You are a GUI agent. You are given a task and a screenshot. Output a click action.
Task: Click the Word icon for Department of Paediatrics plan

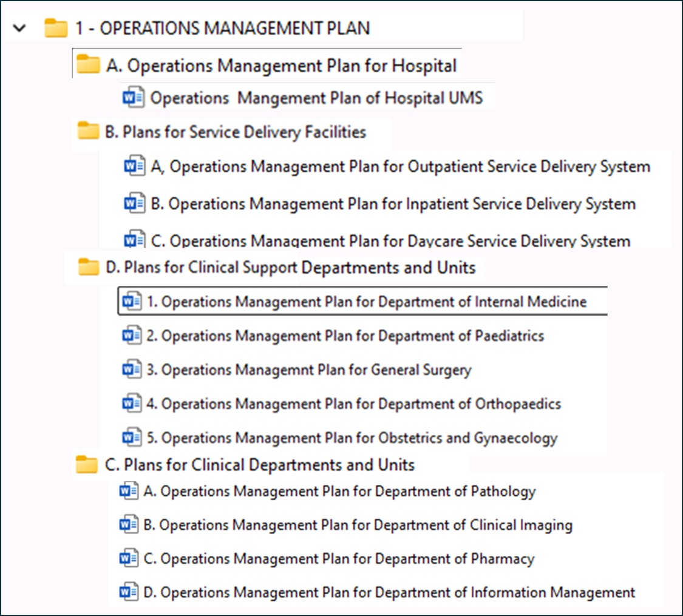pos(132,336)
